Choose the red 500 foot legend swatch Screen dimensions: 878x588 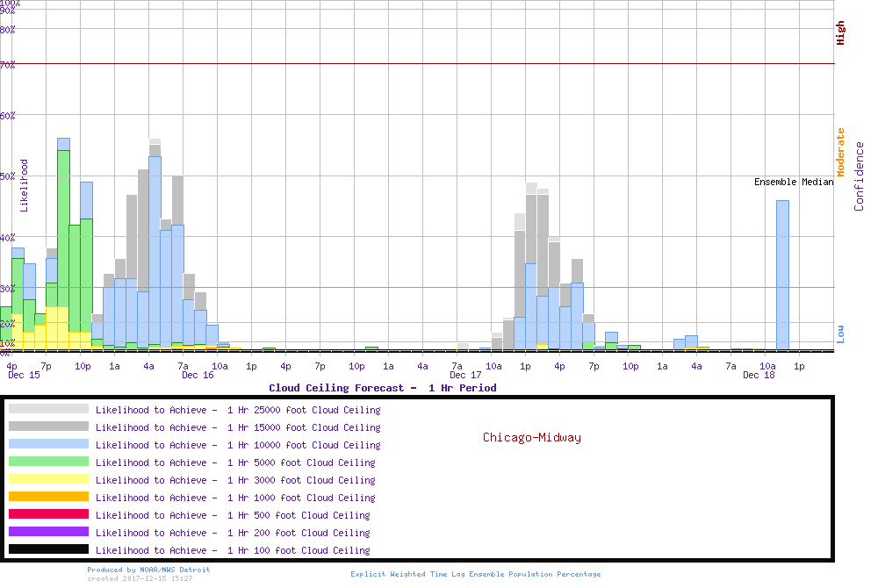(x=48, y=514)
